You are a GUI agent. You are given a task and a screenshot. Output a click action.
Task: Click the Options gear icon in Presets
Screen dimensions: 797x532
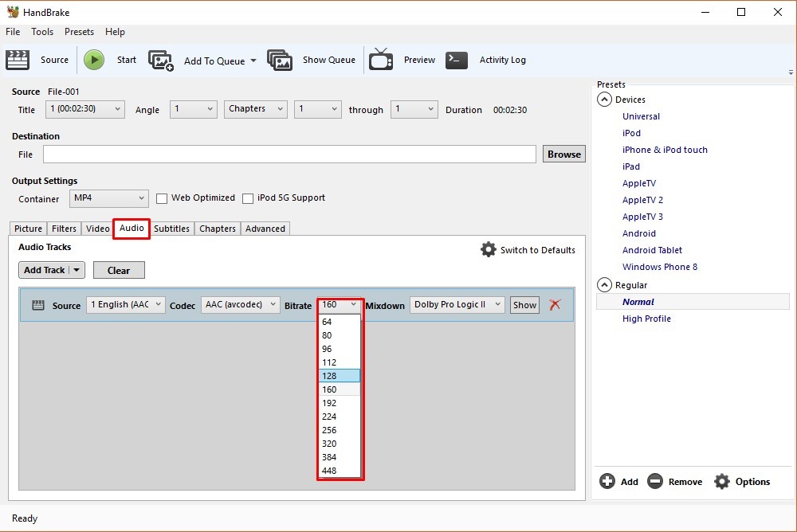[722, 481]
